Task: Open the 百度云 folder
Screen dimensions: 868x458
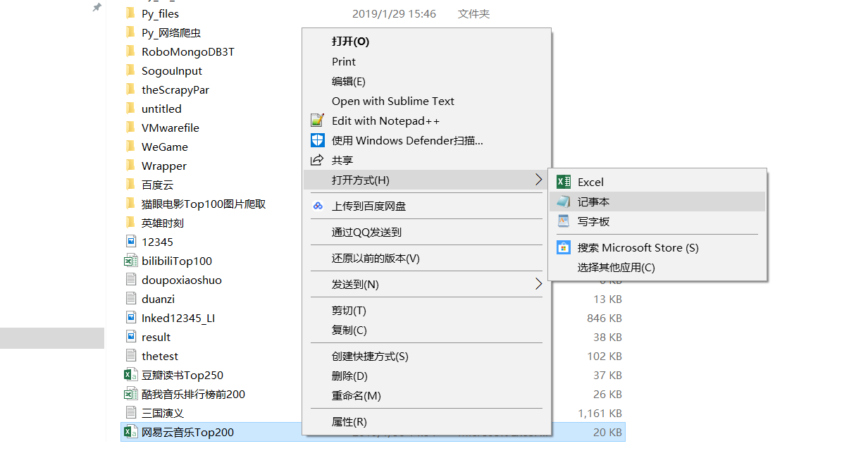Action: (158, 184)
